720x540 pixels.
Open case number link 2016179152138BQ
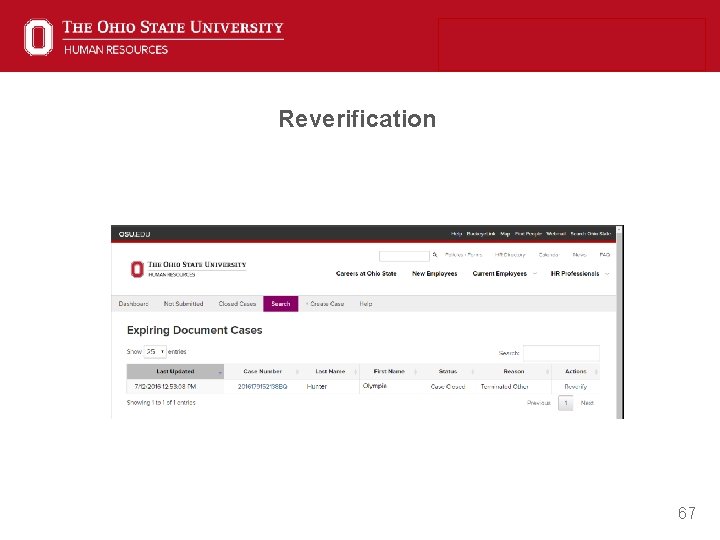[262, 387]
